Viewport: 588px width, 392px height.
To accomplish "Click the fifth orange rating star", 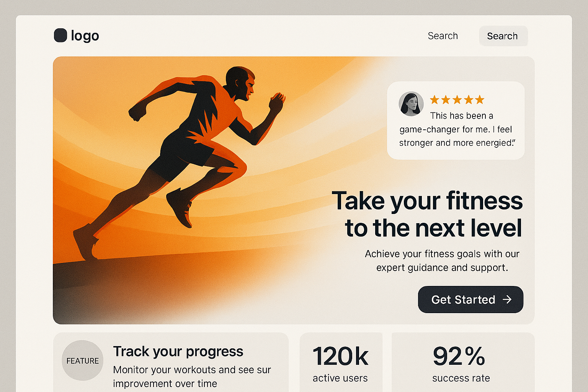I will [x=480, y=100].
